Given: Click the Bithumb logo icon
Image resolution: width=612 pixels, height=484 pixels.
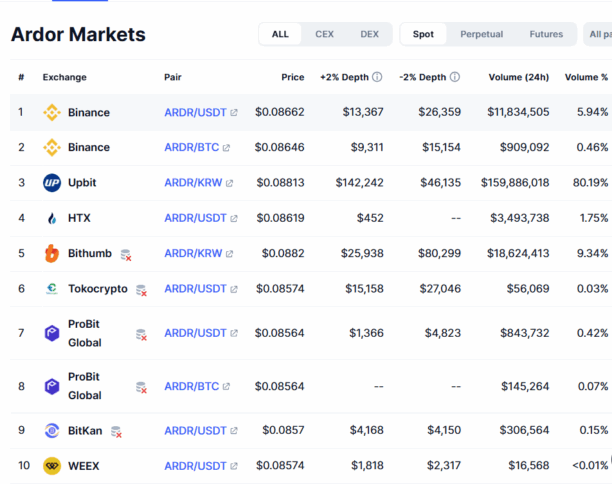Looking at the screenshot, I should [x=52, y=253].
